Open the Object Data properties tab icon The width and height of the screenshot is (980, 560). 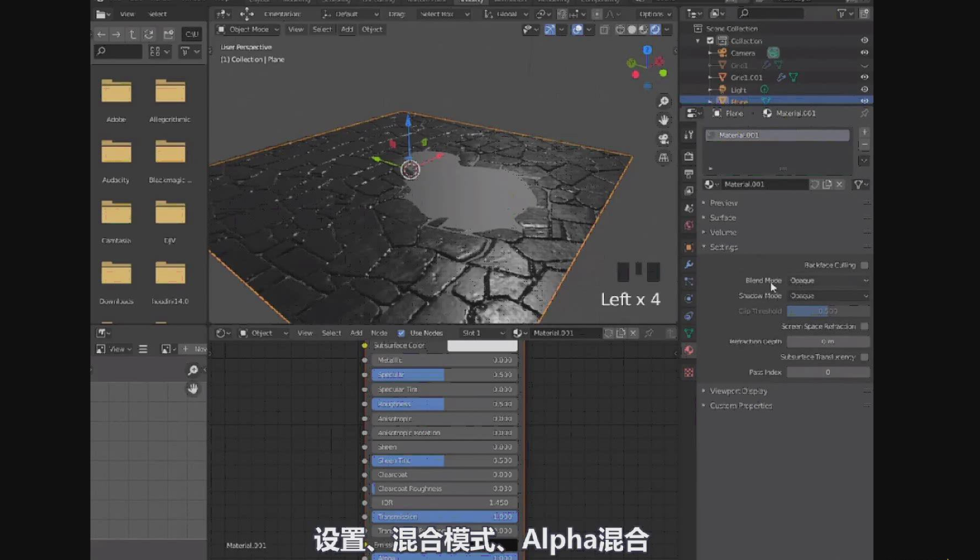tap(688, 333)
